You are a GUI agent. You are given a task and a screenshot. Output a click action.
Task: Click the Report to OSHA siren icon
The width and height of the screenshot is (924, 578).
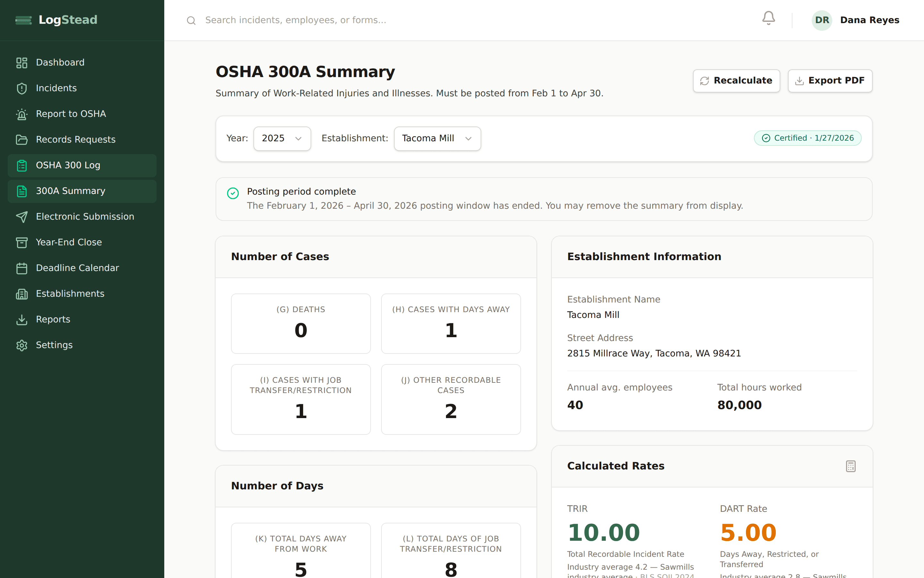[22, 114]
